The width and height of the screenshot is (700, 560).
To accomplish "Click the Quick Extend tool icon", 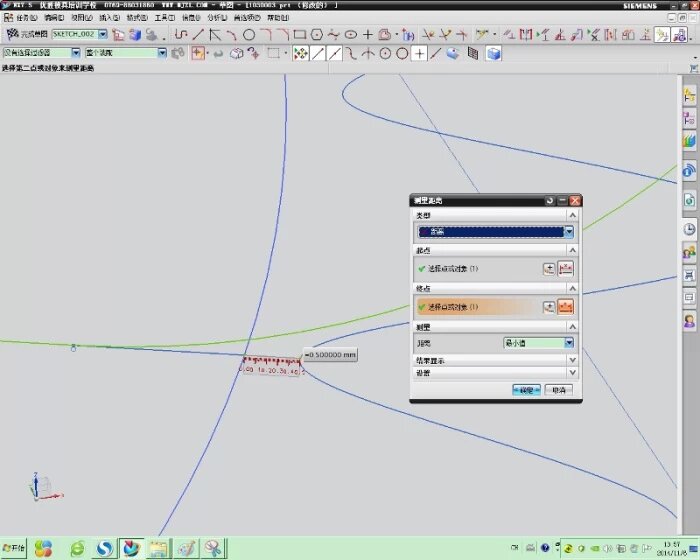I will coord(445,34).
